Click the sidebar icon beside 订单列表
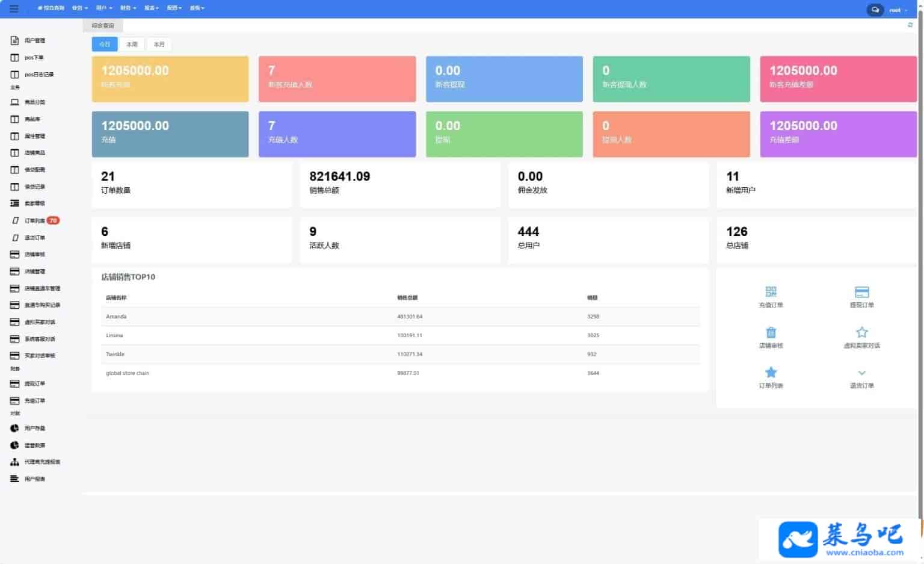 click(x=16, y=221)
